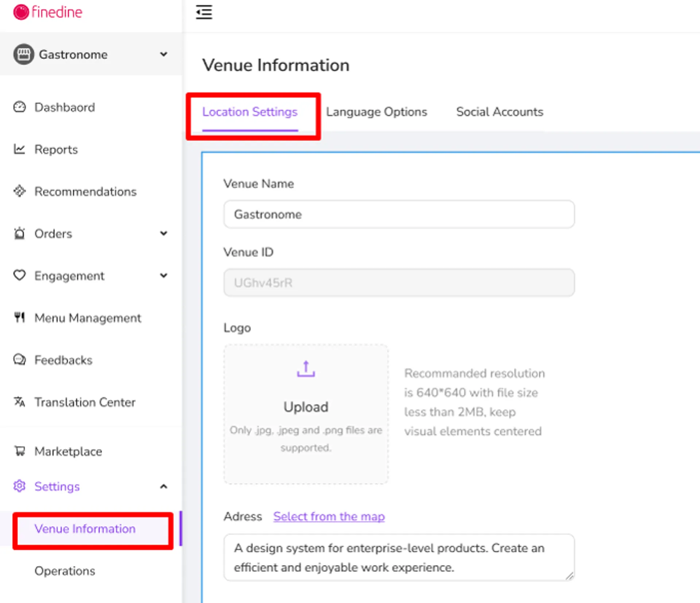Click the Venue Name input field
The image size is (700, 603).
[x=399, y=214]
